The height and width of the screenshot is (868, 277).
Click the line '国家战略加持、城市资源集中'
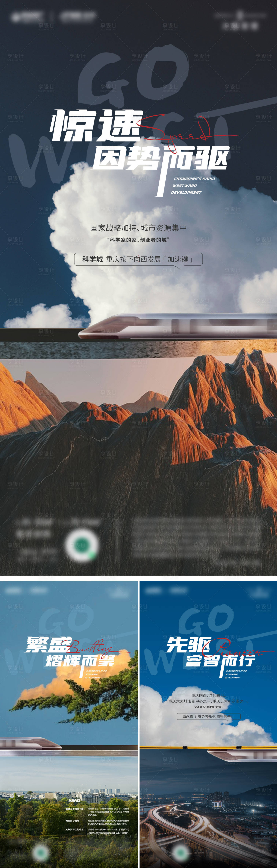pyautogui.click(x=138, y=228)
